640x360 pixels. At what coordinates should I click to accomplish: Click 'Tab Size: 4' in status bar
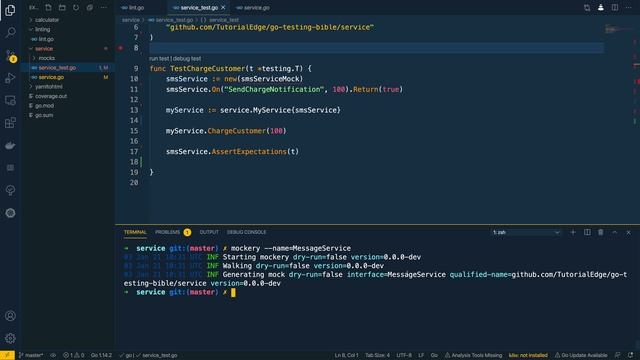coord(377,355)
